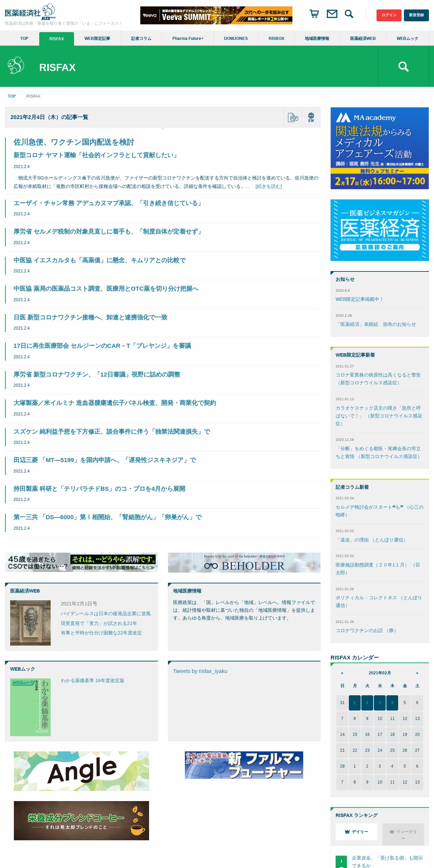Open セルメデ検討会がスタート column
434x868 pixels.
click(379, 511)
